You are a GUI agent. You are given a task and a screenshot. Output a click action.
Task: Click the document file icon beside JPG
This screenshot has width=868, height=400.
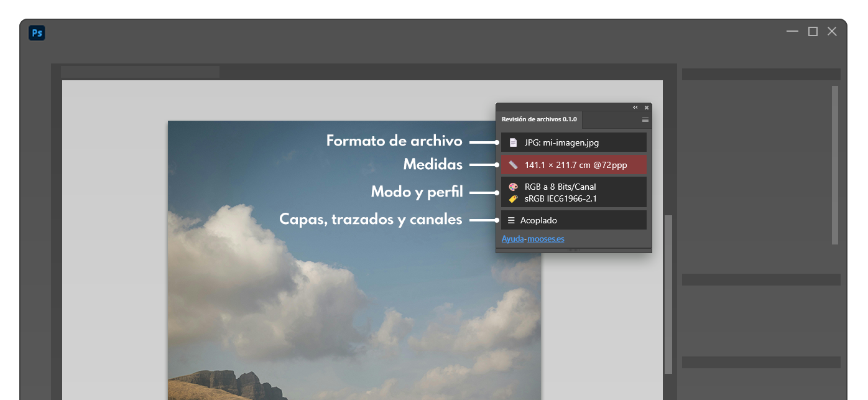coord(513,142)
